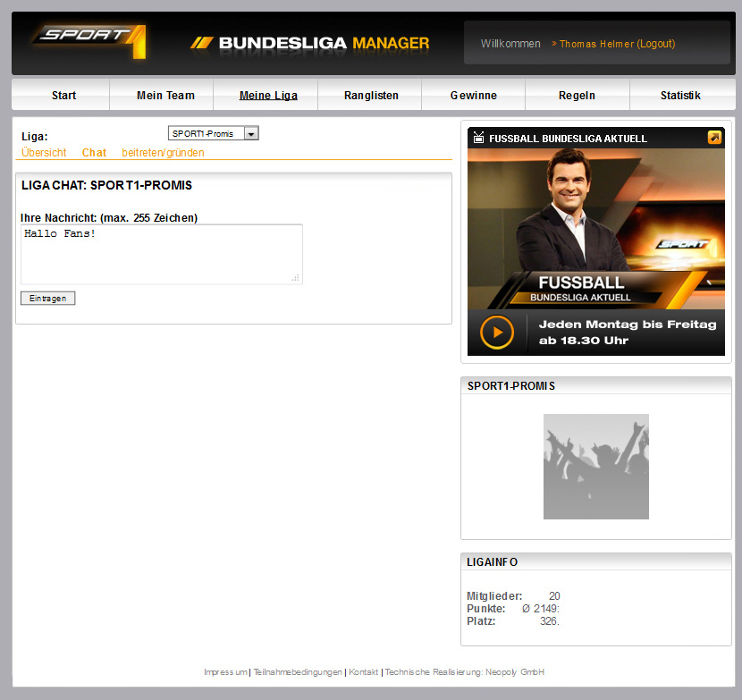742x700 pixels.
Task: Play the Fussball Bundesliga Aktuell video
Action: click(x=497, y=333)
